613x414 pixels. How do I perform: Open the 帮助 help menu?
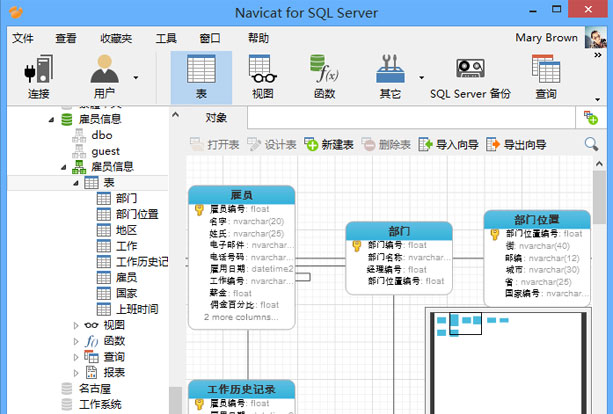pyautogui.click(x=258, y=38)
